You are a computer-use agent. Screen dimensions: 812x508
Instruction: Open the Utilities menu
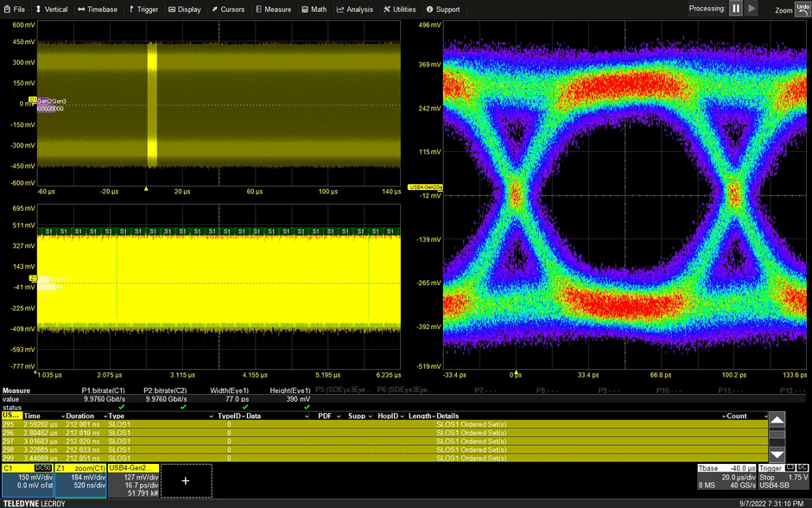click(x=399, y=10)
